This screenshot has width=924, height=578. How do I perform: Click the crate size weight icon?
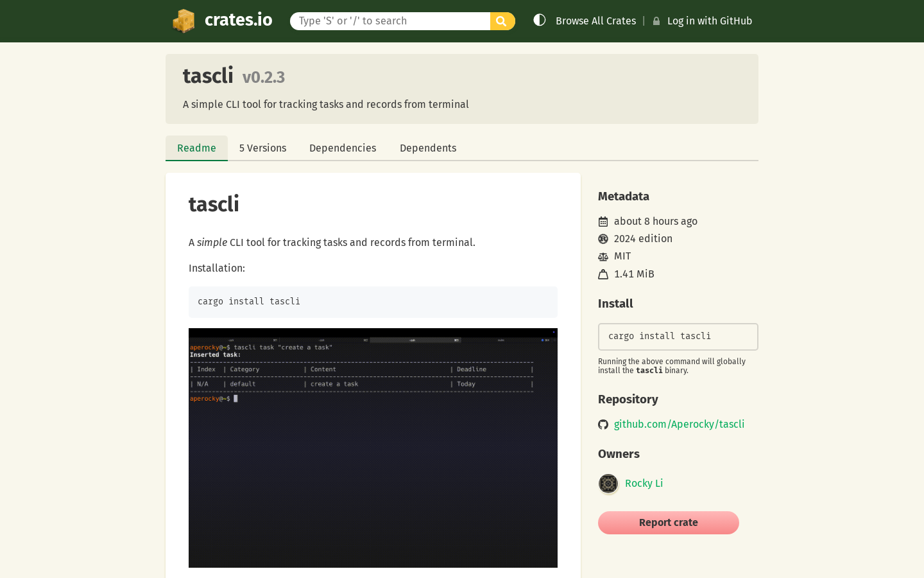tap(603, 274)
